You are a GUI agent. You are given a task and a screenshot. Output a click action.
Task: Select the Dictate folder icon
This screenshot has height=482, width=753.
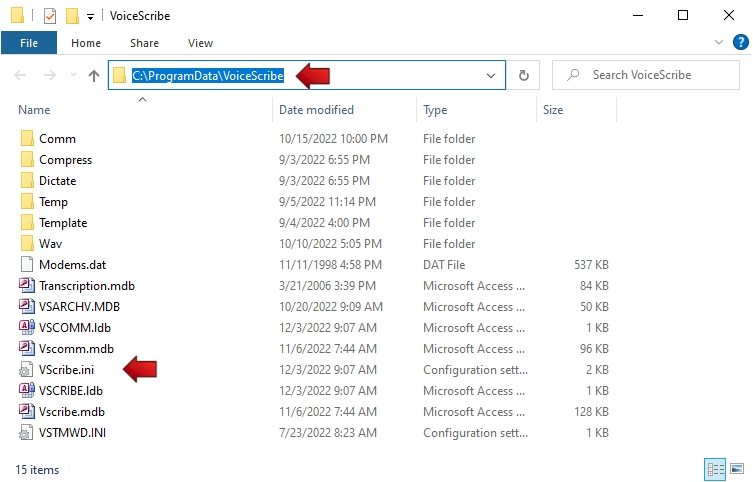[27, 181]
